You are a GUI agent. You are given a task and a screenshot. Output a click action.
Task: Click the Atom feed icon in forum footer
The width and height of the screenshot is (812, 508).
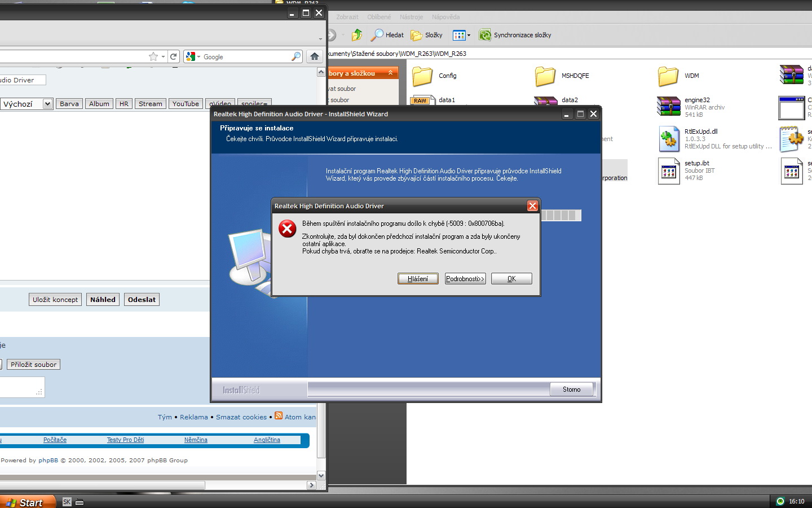pyautogui.click(x=279, y=416)
